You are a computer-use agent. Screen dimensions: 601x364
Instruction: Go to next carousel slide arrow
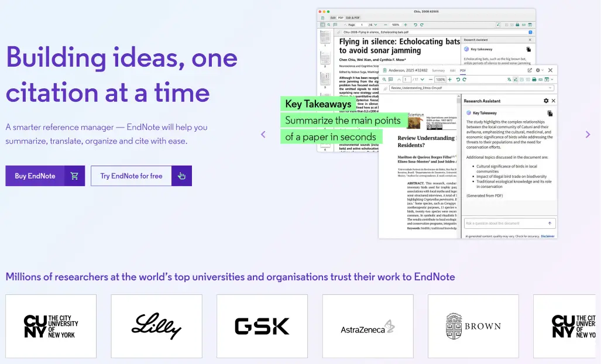(588, 135)
